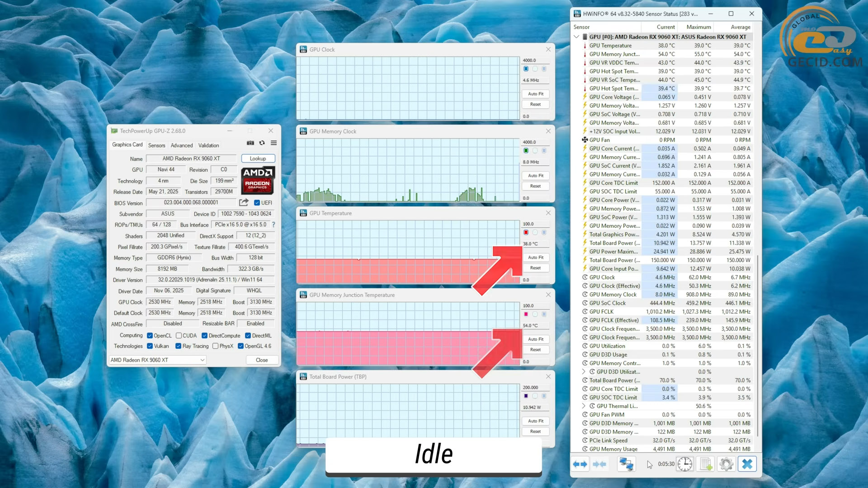Open the AMD Radeon RX 9060 XT dropdown

point(158,360)
